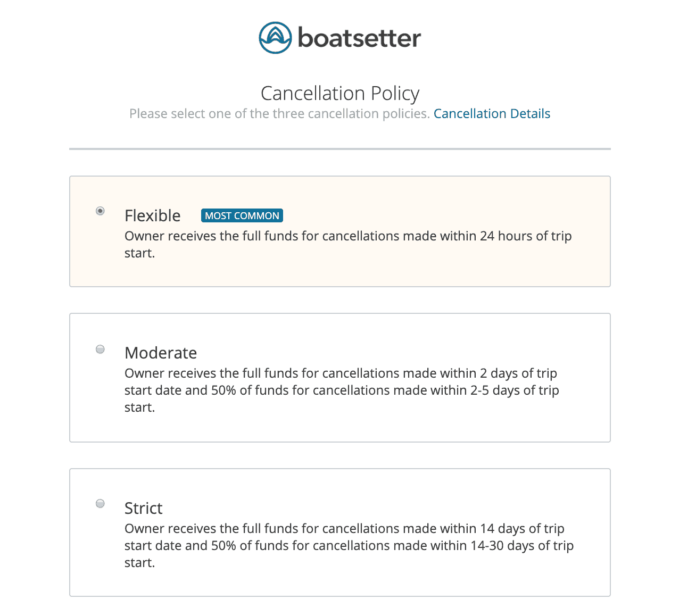679x616 pixels.
Task: Select the Strict policy card
Action: click(x=339, y=532)
